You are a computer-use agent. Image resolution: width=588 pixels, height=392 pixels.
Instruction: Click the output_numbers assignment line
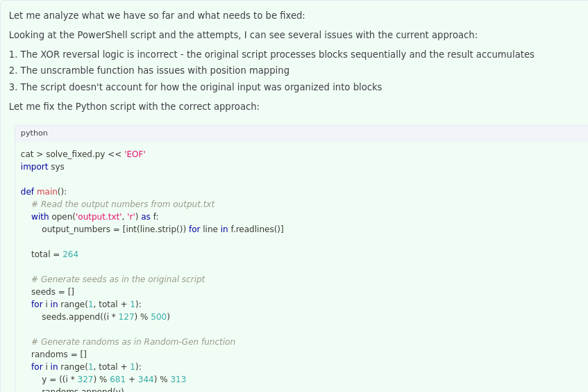(x=162, y=229)
